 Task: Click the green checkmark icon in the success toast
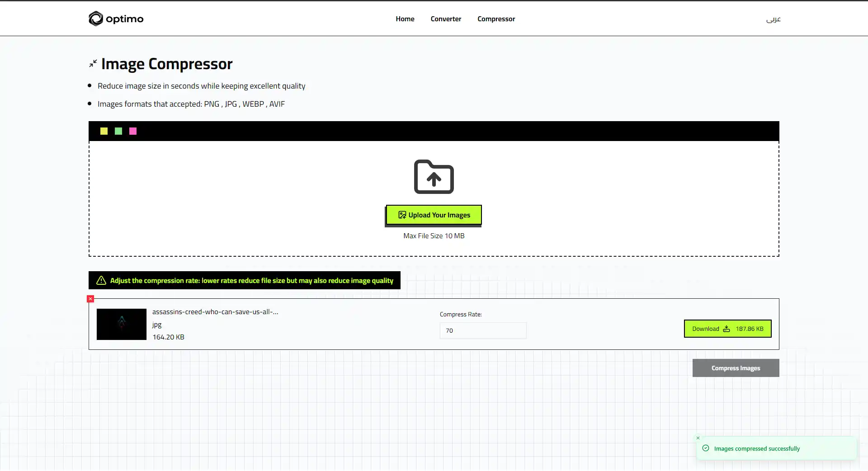click(x=706, y=448)
